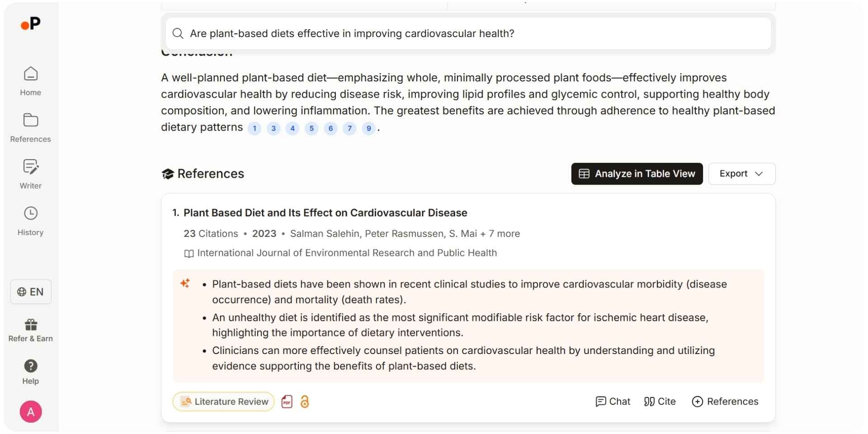Open search History
This screenshot has width=868, height=434.
pyautogui.click(x=31, y=221)
